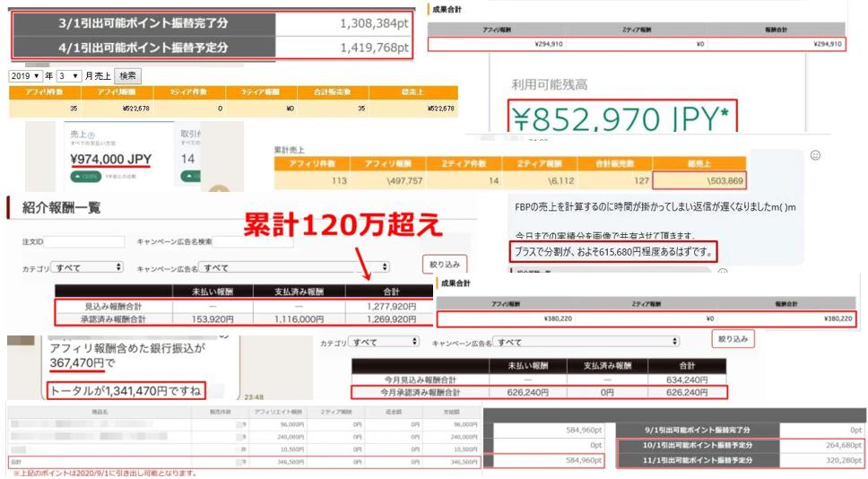Screen dimensions: 868x479
Task: Click the info icon next to 売上
Action: (x=91, y=135)
